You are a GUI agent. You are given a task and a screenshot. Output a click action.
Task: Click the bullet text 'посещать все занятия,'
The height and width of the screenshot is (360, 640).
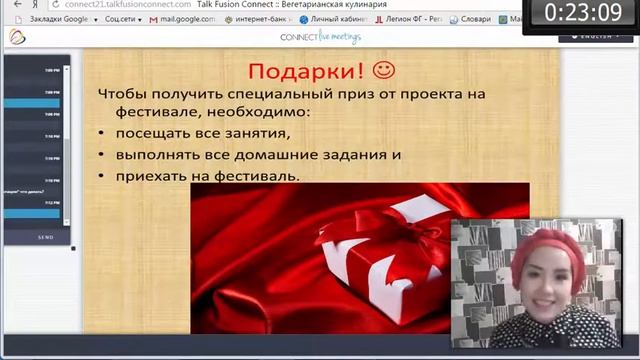(203, 133)
